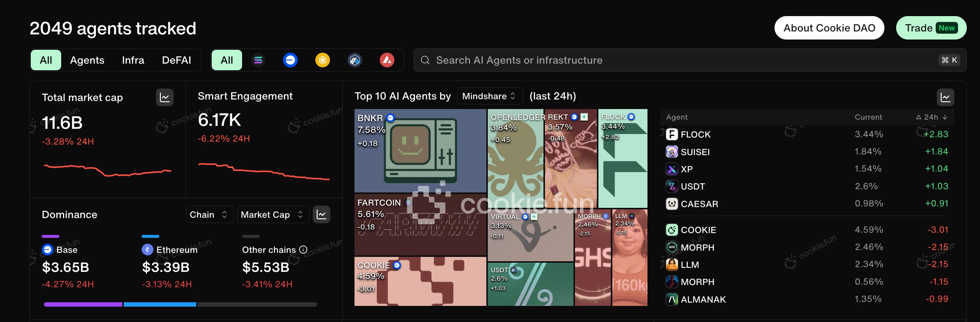Click Total market cap value 11.6B
The height and width of the screenshot is (322, 980).
point(62,123)
